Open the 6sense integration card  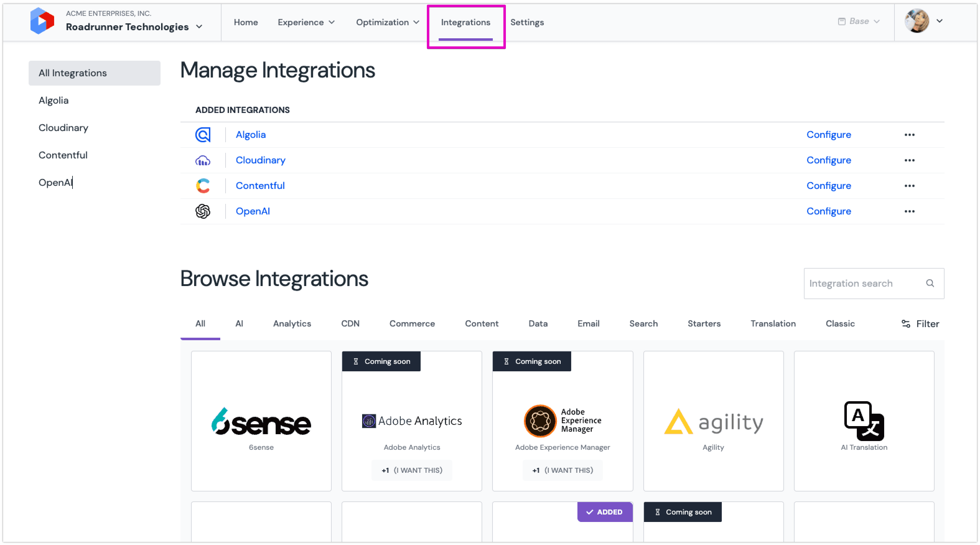point(261,421)
